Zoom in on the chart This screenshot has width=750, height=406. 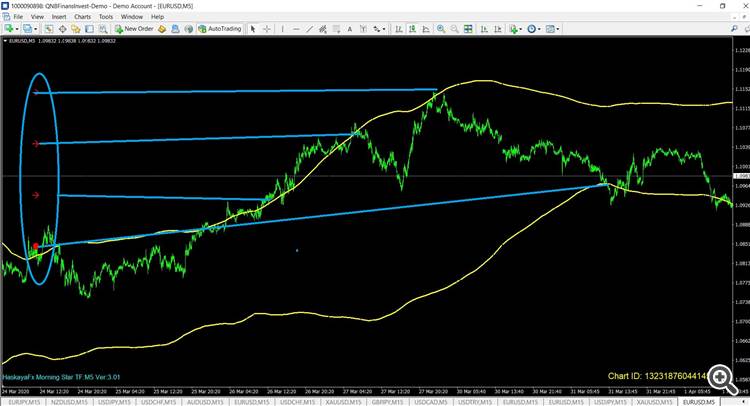point(441,29)
